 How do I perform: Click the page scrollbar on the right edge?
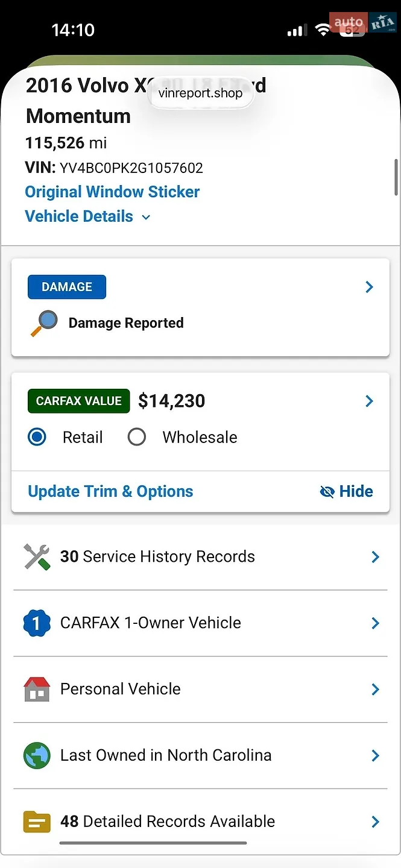[x=396, y=177]
